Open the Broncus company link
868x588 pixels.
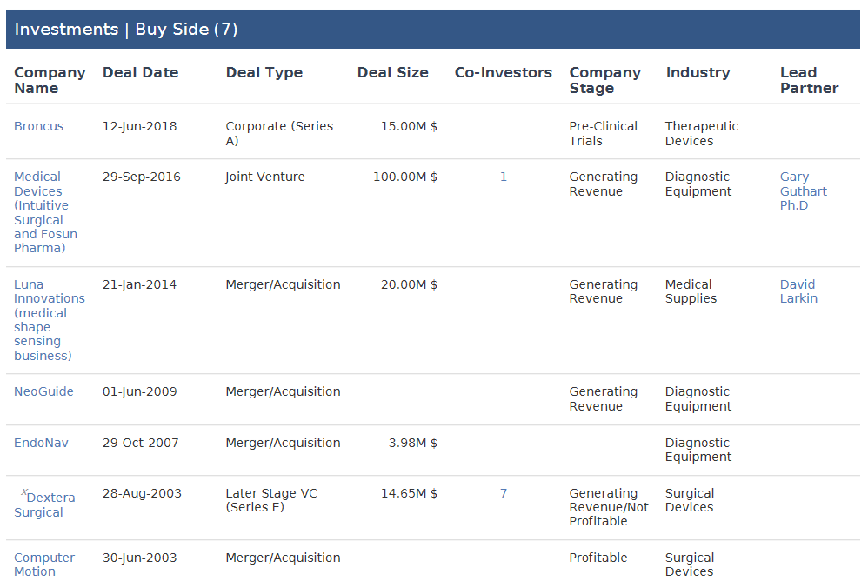click(x=38, y=126)
